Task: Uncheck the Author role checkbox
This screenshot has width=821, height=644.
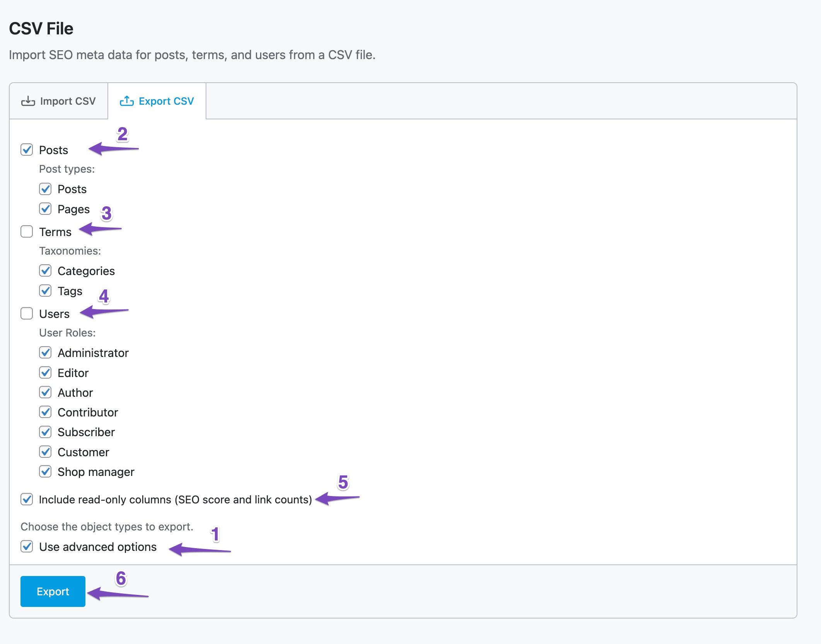Action: (45, 393)
